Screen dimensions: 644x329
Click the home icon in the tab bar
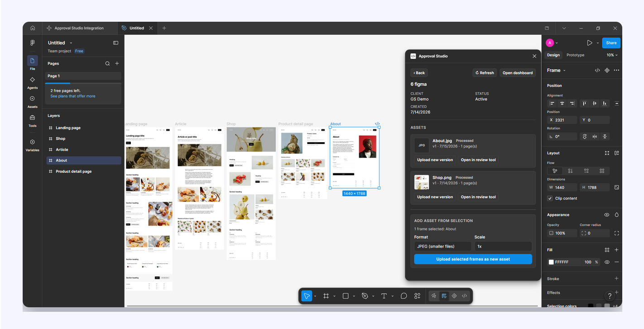33,28
